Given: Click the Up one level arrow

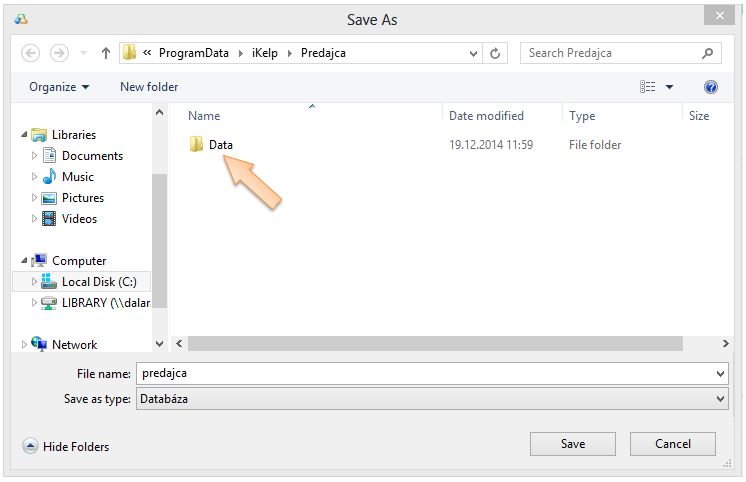Looking at the screenshot, I should point(106,53).
